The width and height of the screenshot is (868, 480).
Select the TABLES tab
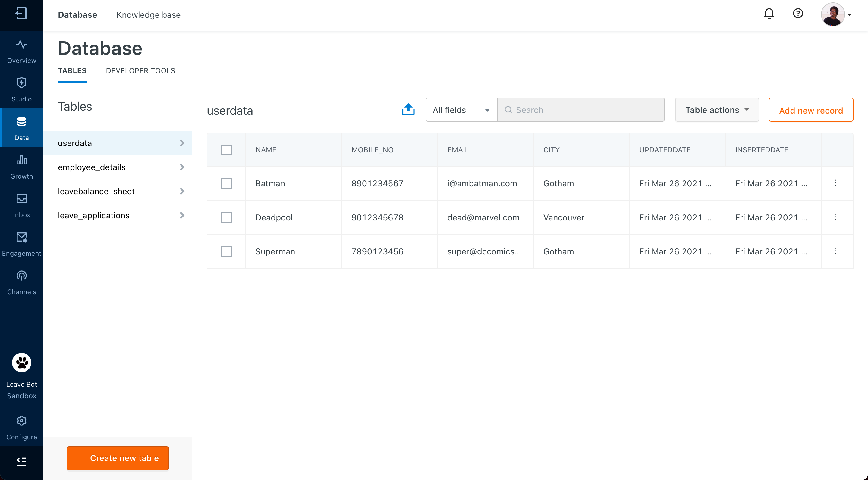point(72,71)
